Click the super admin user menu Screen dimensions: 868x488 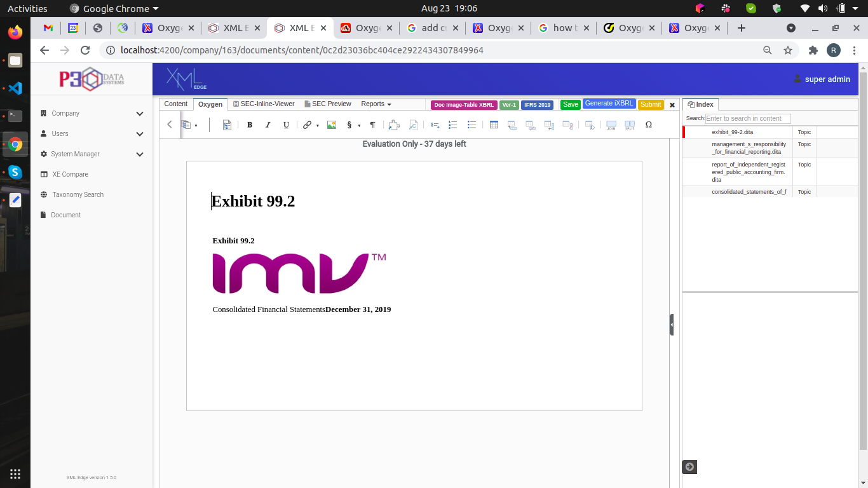(822, 79)
